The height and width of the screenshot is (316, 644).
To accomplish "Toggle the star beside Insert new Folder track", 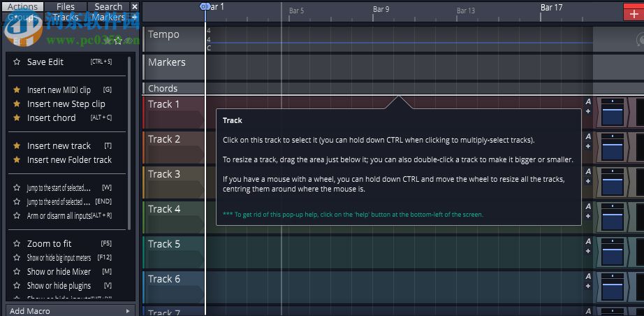I will [17, 159].
